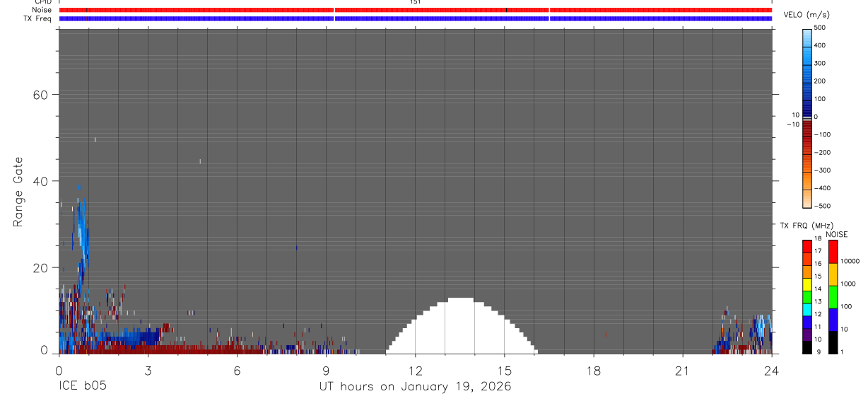Click the x-axis tick label 18
Viewport: 868px width, 401px height.
pyautogui.click(x=594, y=371)
